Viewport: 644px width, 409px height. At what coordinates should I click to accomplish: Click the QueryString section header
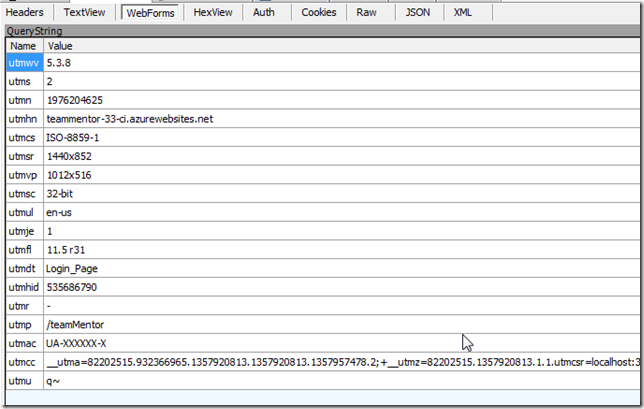pos(323,31)
